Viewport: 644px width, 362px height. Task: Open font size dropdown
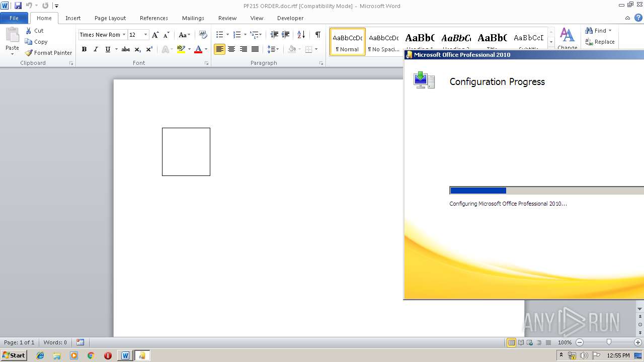(x=146, y=35)
